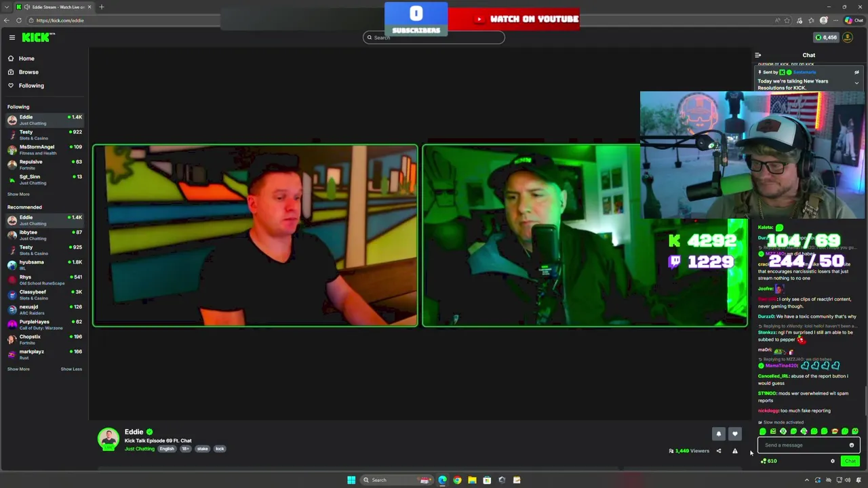The image size is (868, 488).
Task: Open Windows Start menu
Action: point(351,480)
